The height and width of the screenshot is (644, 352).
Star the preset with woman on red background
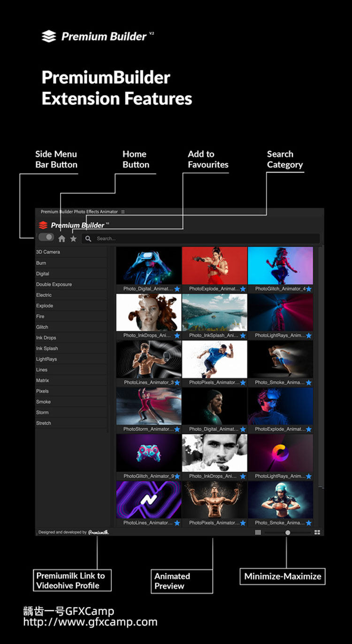coord(243,289)
